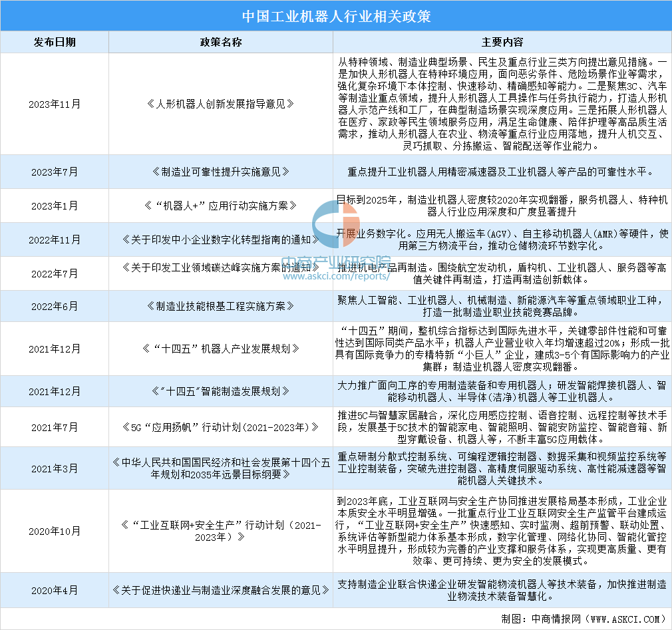Click 《"十四五"智能制造发展规划》 policy name
Image resolution: width=672 pixels, height=630 pixels.
220,391
